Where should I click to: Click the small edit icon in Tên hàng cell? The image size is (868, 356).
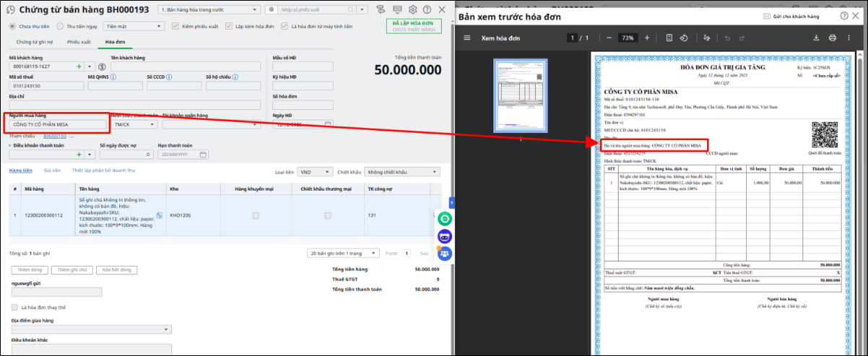point(160,214)
